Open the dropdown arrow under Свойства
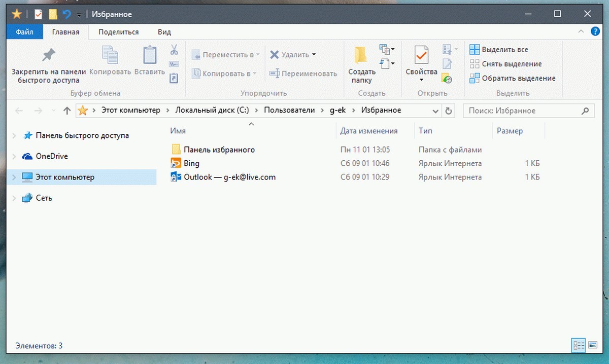Screen dimensions: 609x364 pyautogui.click(x=421, y=80)
